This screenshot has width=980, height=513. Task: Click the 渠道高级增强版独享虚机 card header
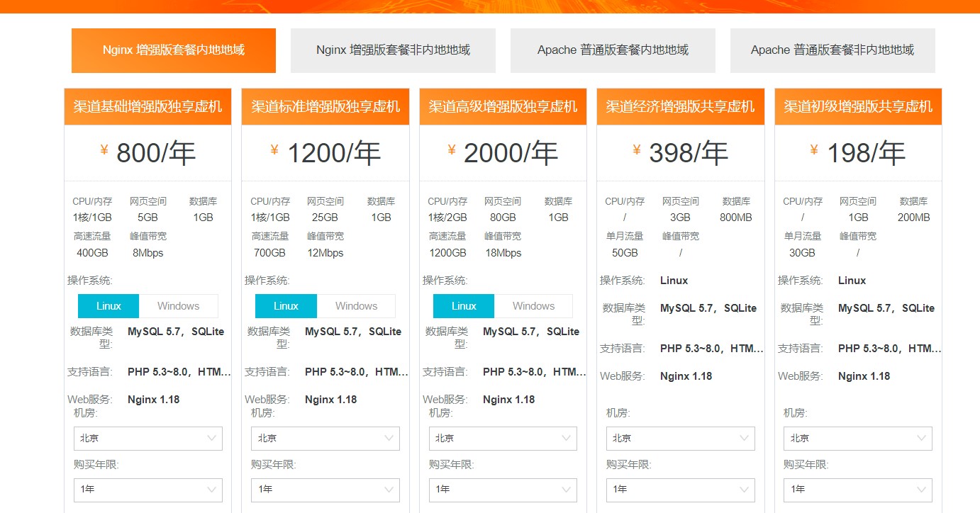click(x=503, y=107)
